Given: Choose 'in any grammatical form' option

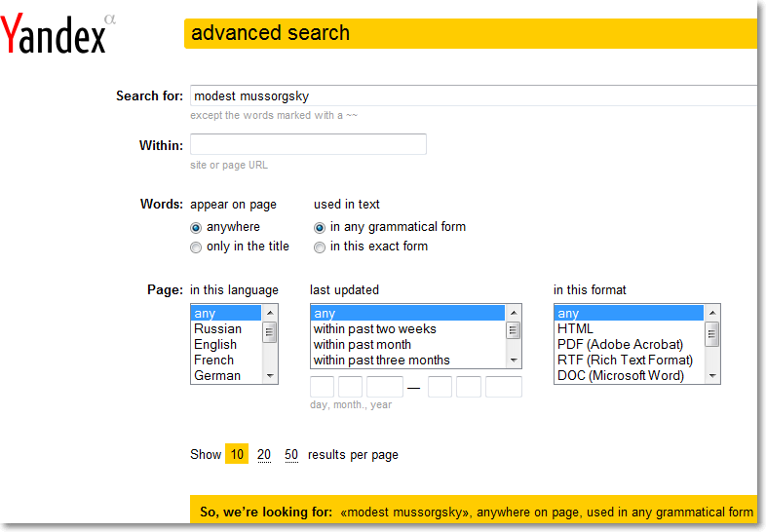Looking at the screenshot, I should [320, 227].
